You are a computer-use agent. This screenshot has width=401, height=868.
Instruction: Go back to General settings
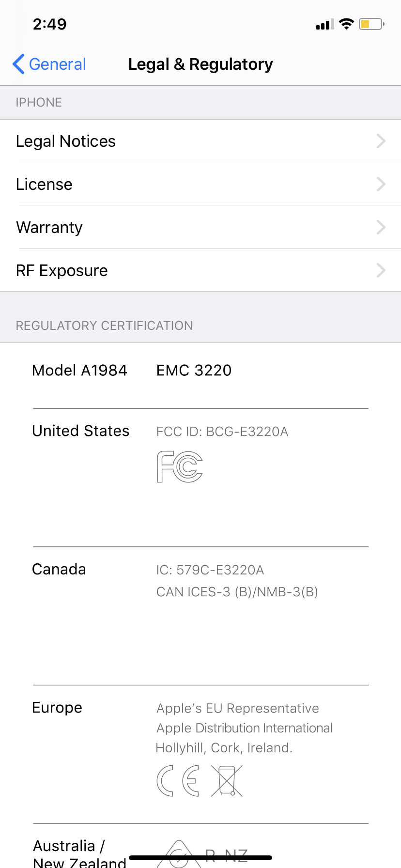coord(49,64)
